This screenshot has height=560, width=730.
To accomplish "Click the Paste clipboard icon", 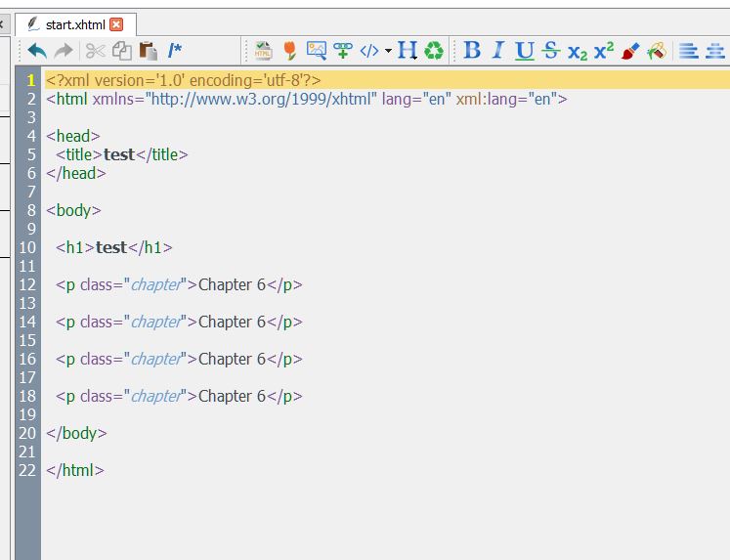I will pyautogui.click(x=148, y=50).
